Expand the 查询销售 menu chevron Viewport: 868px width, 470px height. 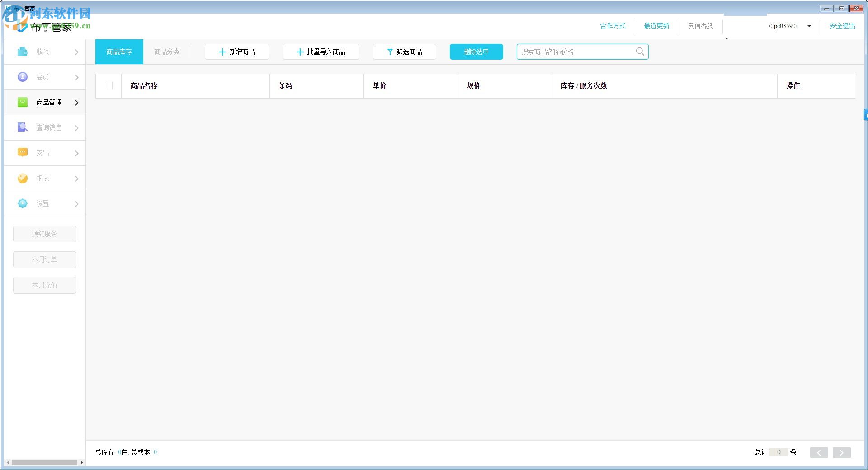click(x=77, y=128)
